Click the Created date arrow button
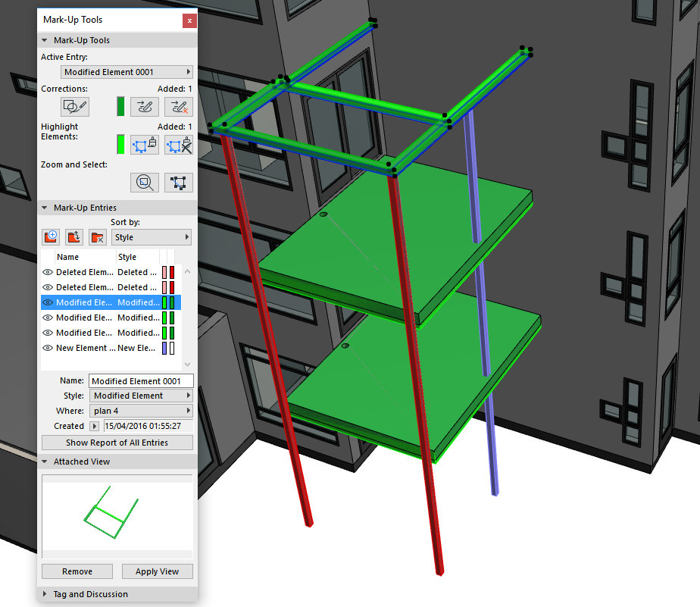This screenshot has height=607, width=700. tap(94, 426)
